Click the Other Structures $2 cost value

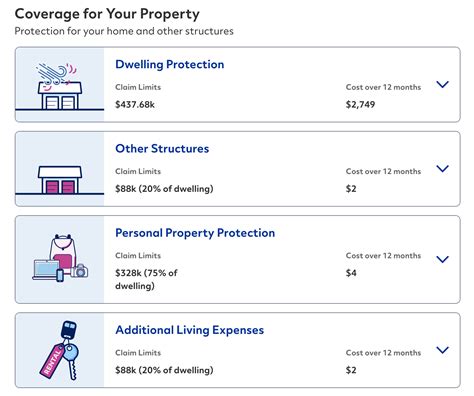(x=351, y=189)
